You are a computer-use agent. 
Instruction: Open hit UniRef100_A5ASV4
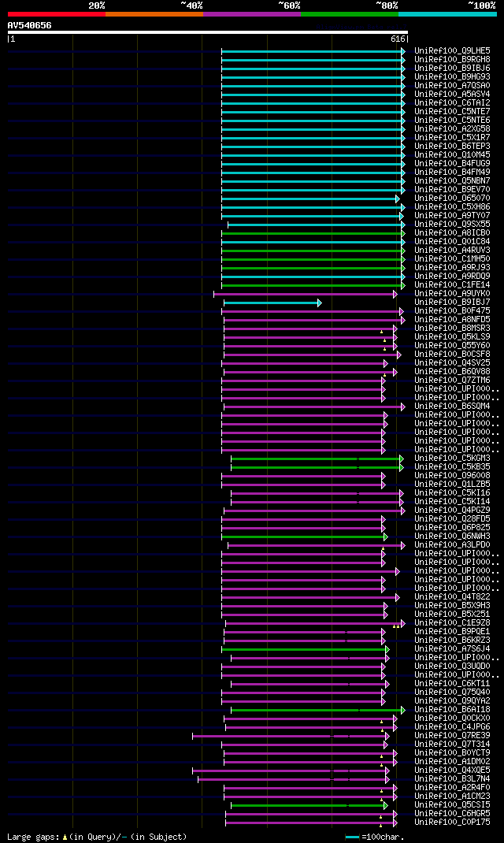(452, 94)
